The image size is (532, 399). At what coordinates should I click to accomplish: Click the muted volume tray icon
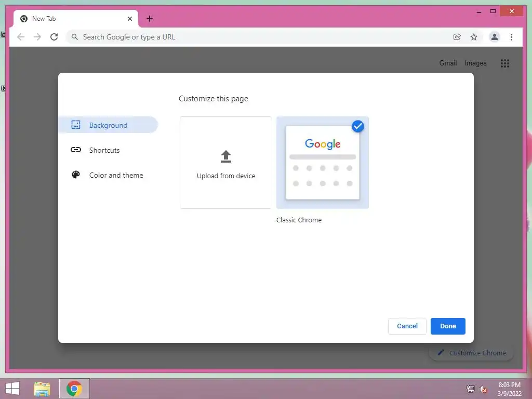pyautogui.click(x=483, y=389)
